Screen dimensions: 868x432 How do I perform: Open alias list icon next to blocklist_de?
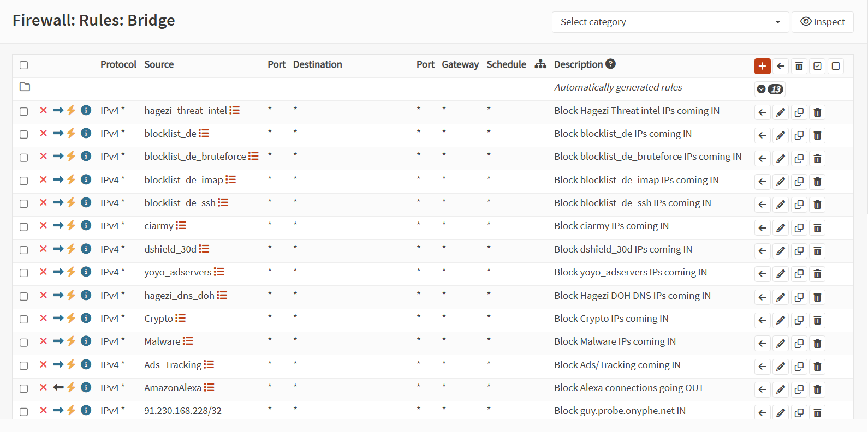(204, 133)
